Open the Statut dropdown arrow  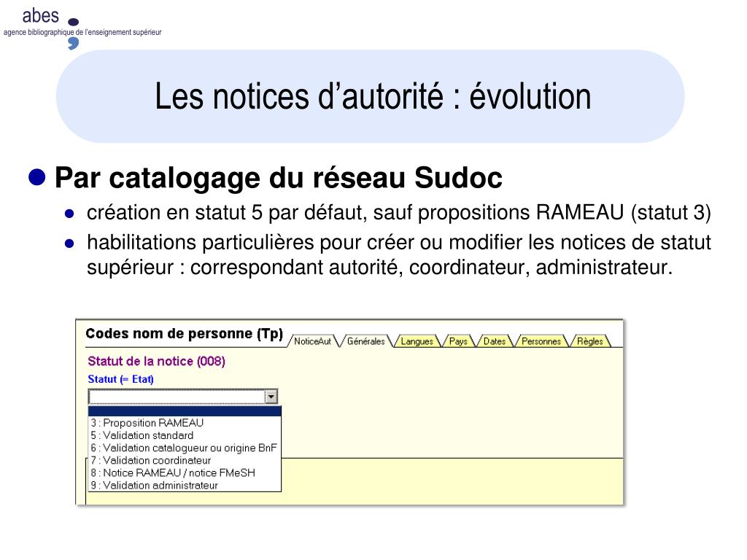coord(271,396)
